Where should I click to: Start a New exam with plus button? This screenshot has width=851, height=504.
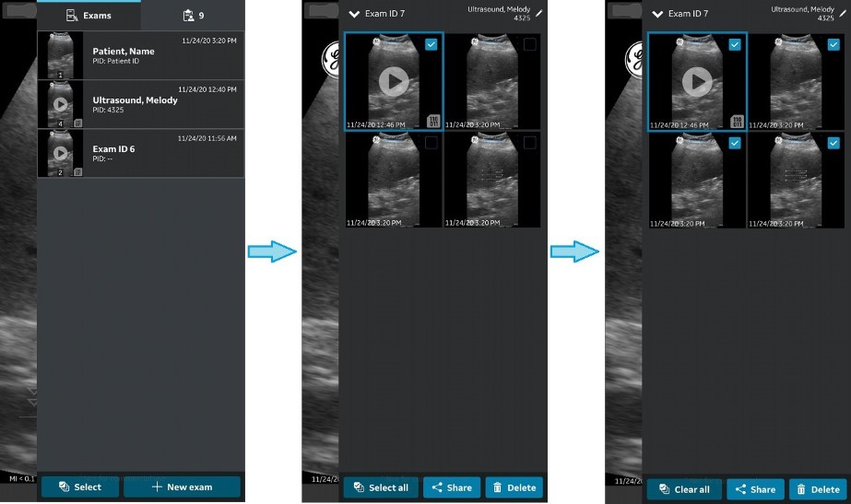[182, 486]
